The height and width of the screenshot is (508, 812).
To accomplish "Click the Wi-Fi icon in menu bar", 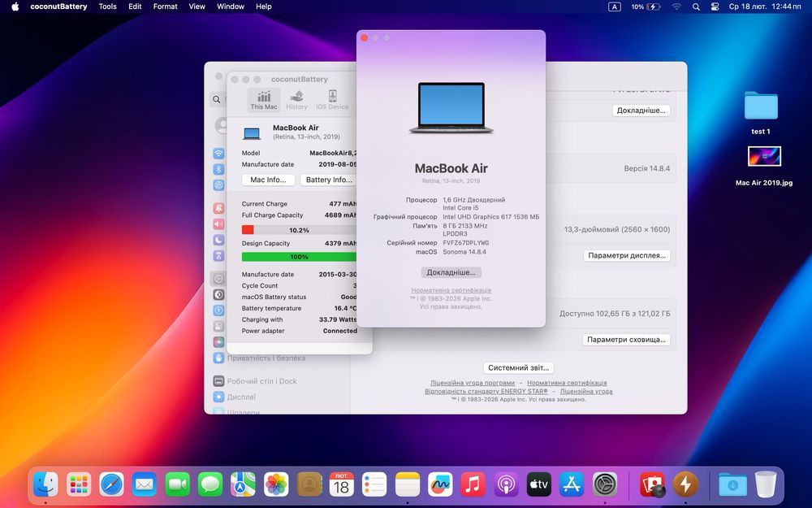I will tap(676, 7).
